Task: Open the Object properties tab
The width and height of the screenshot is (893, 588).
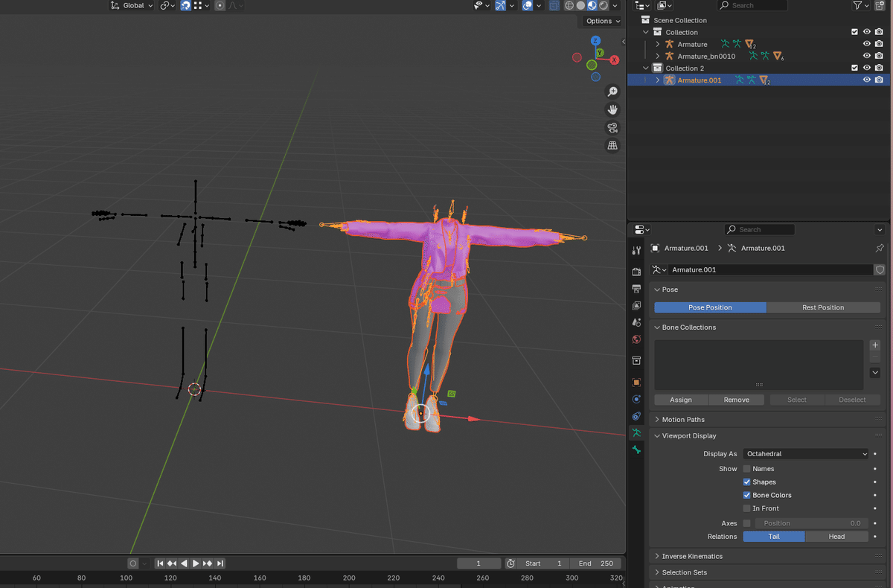Action: point(636,383)
